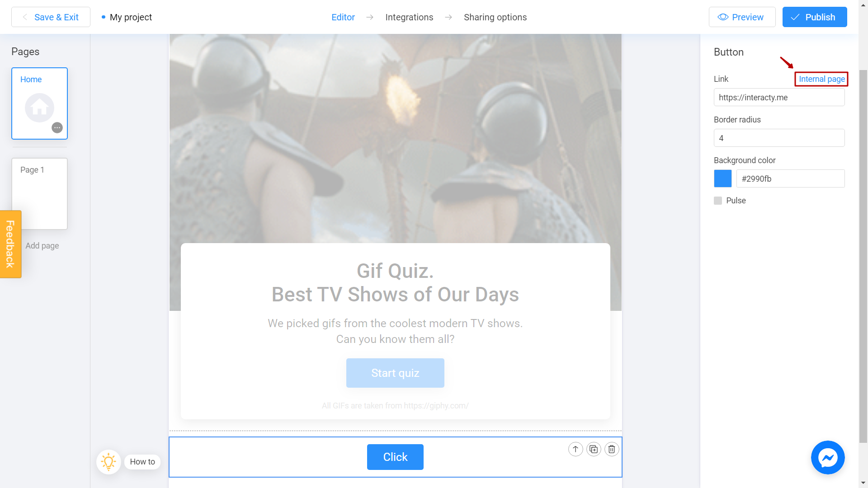Click the duplicate element icon
868x488 pixels.
click(x=594, y=449)
